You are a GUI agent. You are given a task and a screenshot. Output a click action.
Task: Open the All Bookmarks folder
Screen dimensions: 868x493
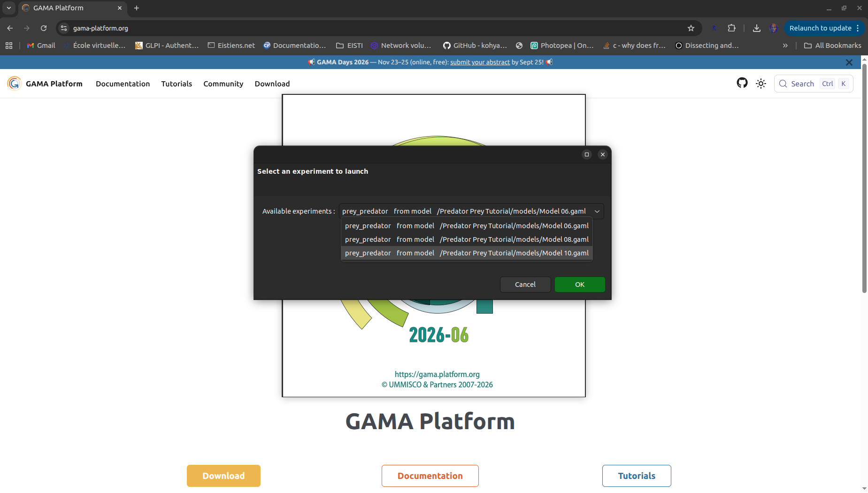pyautogui.click(x=832, y=46)
